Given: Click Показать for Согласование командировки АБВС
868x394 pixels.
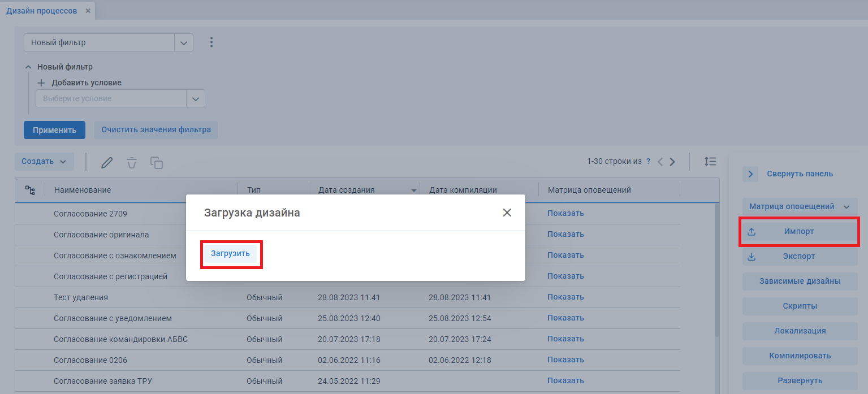Looking at the screenshot, I should coord(565,339).
